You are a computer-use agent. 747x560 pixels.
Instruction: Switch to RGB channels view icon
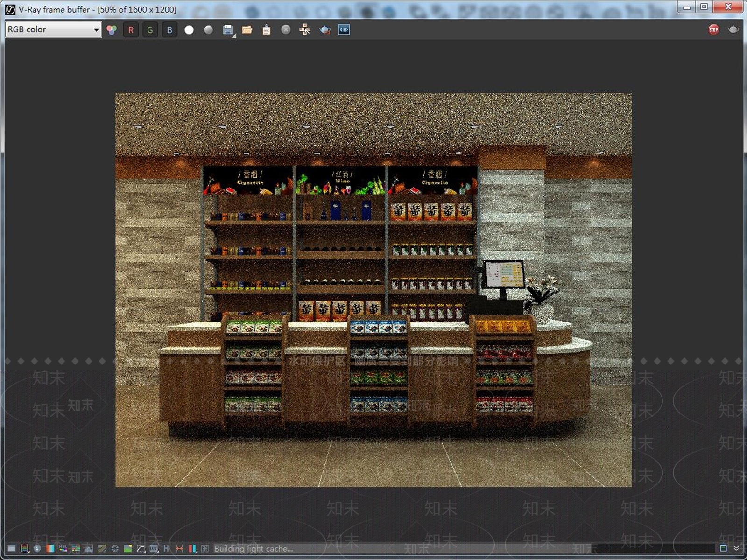[112, 30]
